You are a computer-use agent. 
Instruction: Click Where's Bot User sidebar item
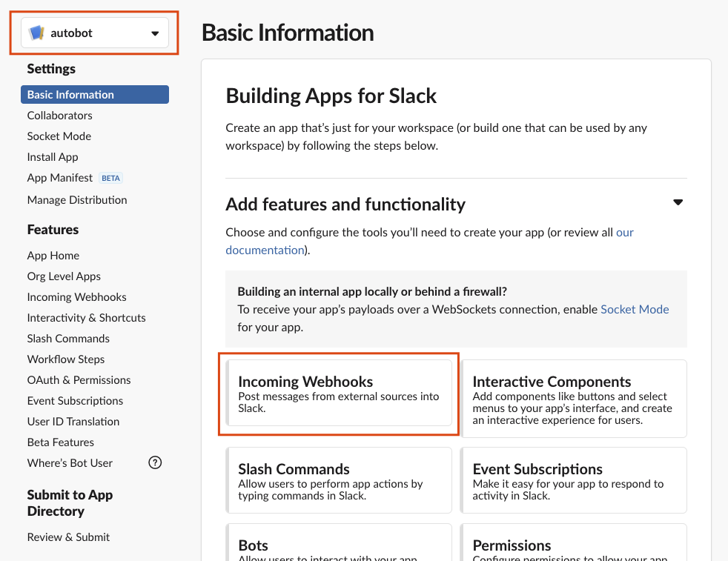pos(70,463)
